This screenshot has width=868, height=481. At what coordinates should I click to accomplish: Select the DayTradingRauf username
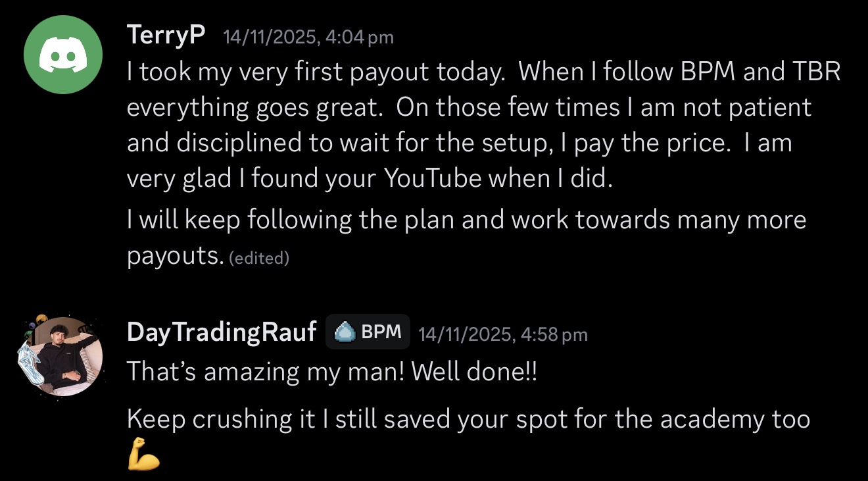tap(222, 332)
